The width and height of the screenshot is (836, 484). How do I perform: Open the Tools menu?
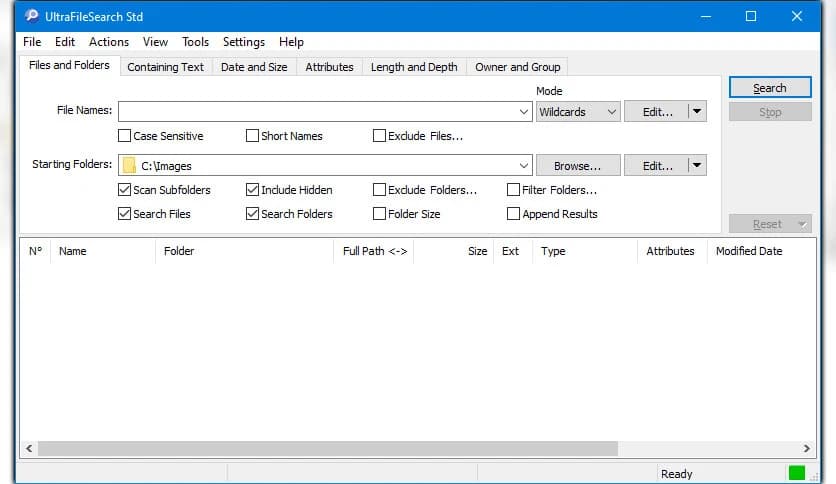click(195, 42)
